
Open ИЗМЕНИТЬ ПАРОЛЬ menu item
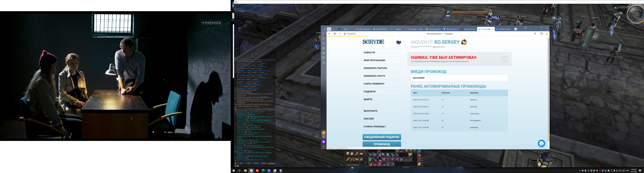[x=375, y=68]
